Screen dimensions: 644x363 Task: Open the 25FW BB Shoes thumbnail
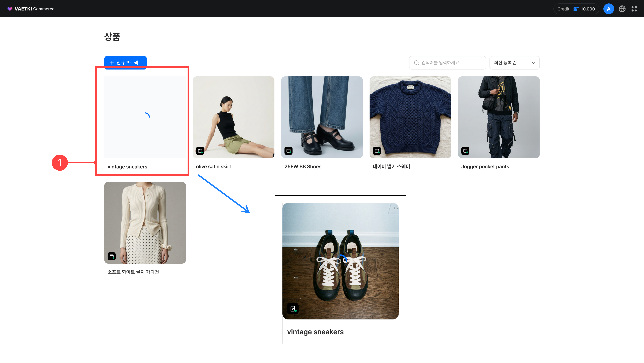click(322, 117)
